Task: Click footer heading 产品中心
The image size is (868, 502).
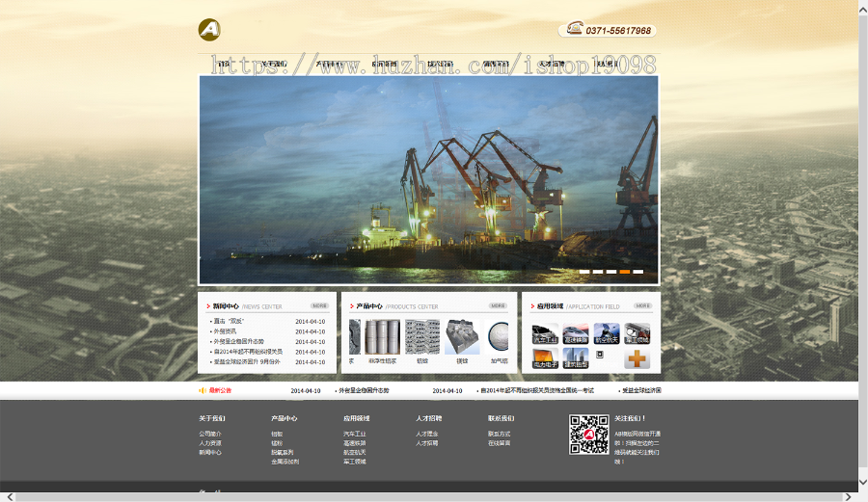Action: [x=284, y=418]
